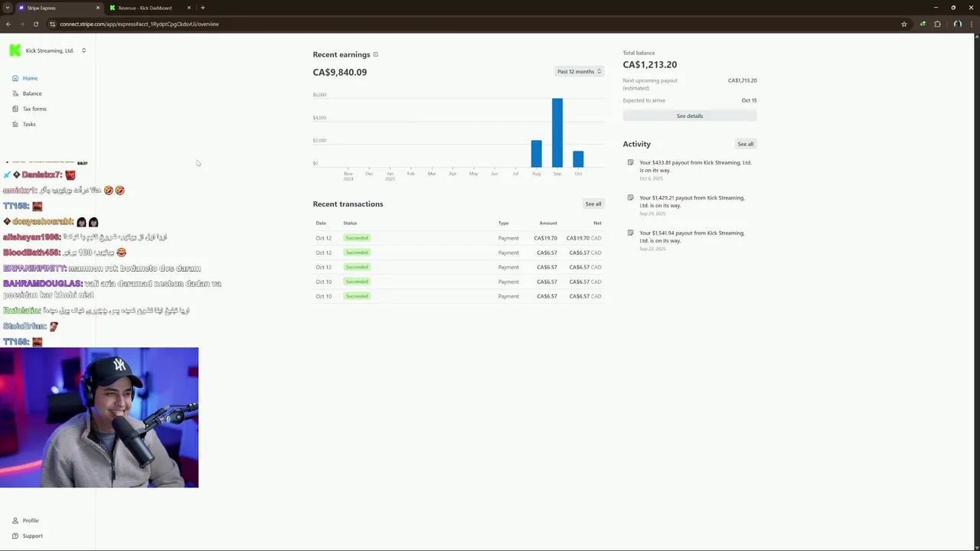This screenshot has height=551, width=980.
Task: Switch to the Stripe Express browser tab
Action: (58, 8)
